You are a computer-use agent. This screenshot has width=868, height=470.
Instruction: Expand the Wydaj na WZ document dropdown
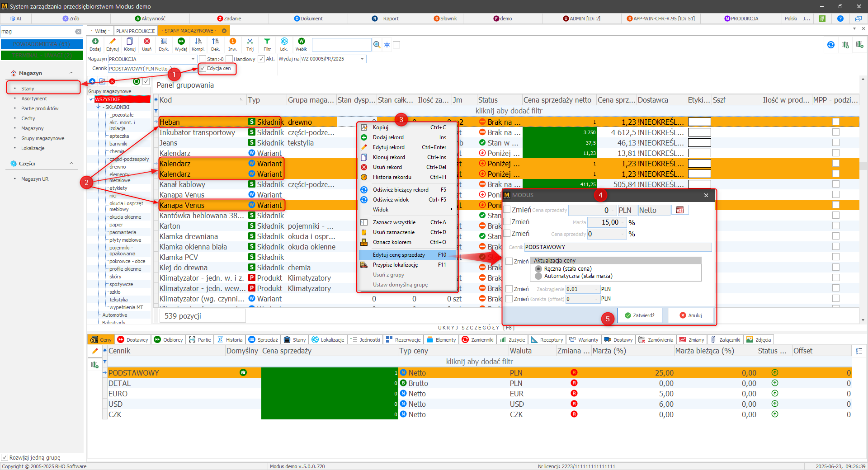tap(362, 59)
